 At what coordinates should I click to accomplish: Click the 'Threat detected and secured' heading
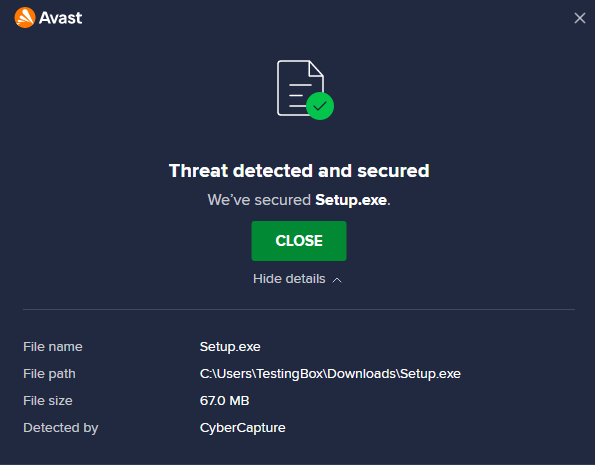(x=299, y=171)
